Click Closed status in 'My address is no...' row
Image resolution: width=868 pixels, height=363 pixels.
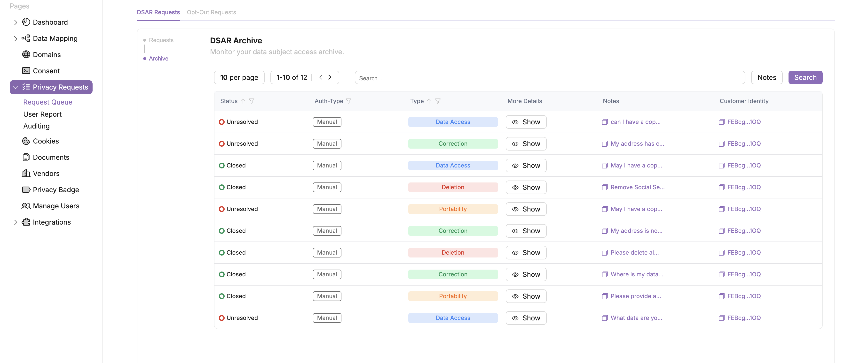tap(232, 231)
